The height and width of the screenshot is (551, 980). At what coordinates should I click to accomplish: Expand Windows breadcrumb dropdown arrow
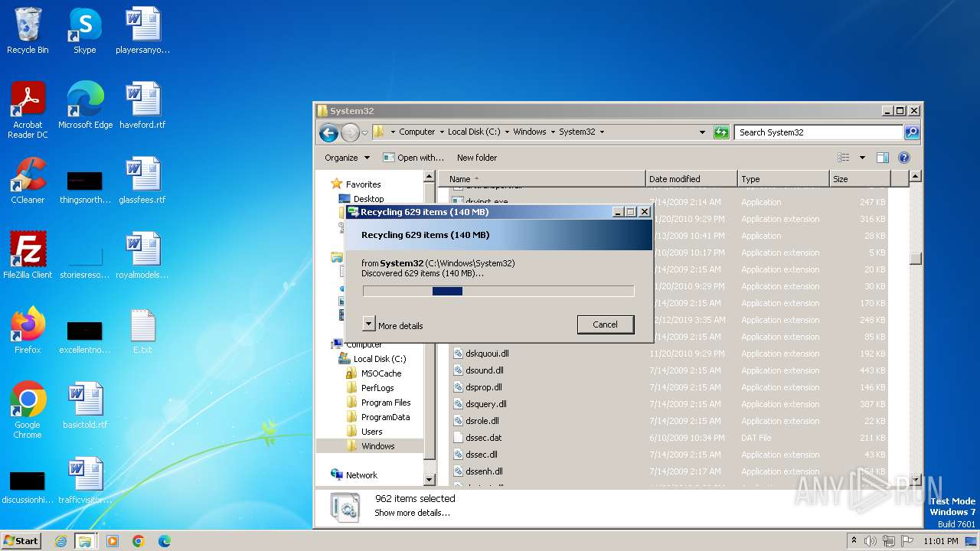(x=553, y=132)
